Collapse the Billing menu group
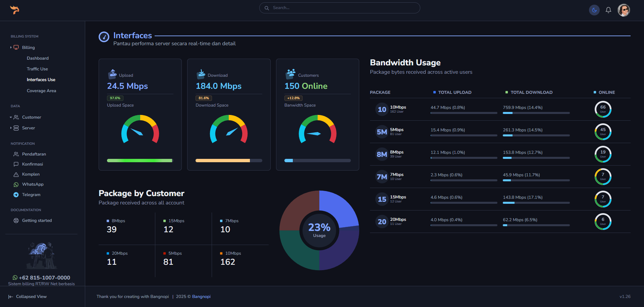This screenshot has height=307, width=644. pos(28,48)
